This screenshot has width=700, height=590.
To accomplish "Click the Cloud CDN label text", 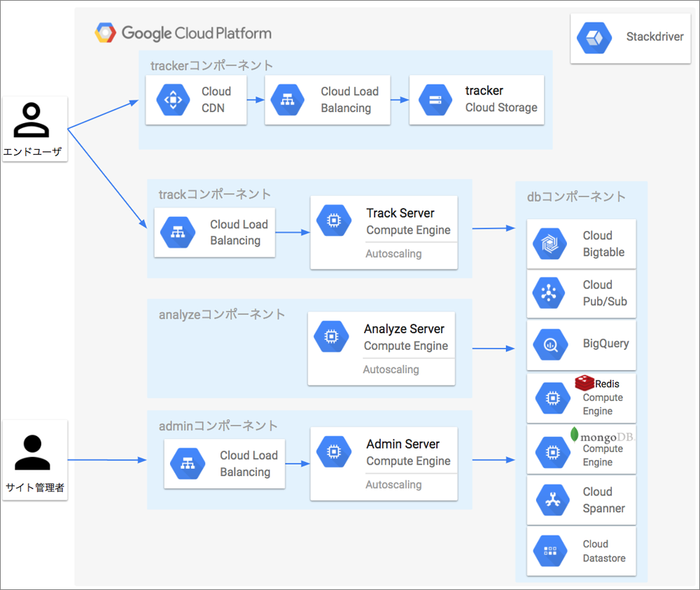I will tap(216, 99).
